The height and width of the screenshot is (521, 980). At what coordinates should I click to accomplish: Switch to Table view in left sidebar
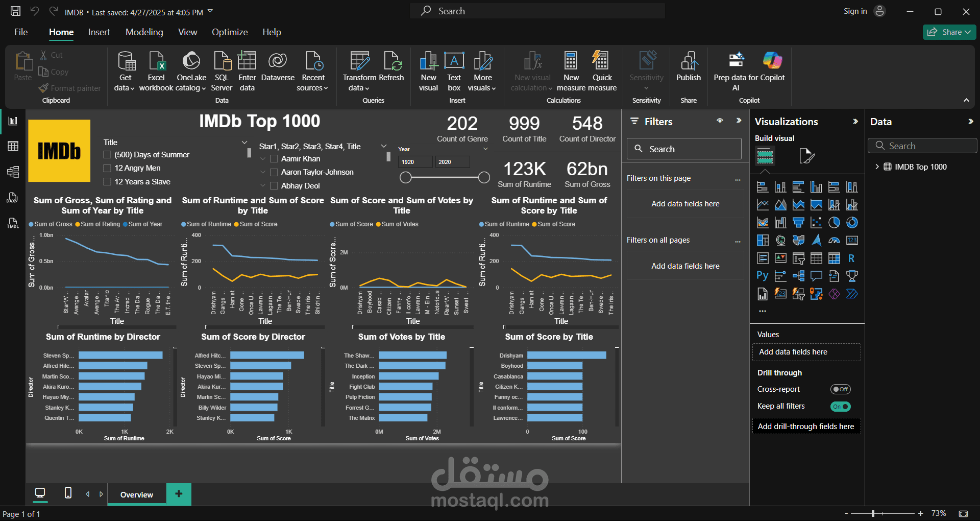point(13,146)
